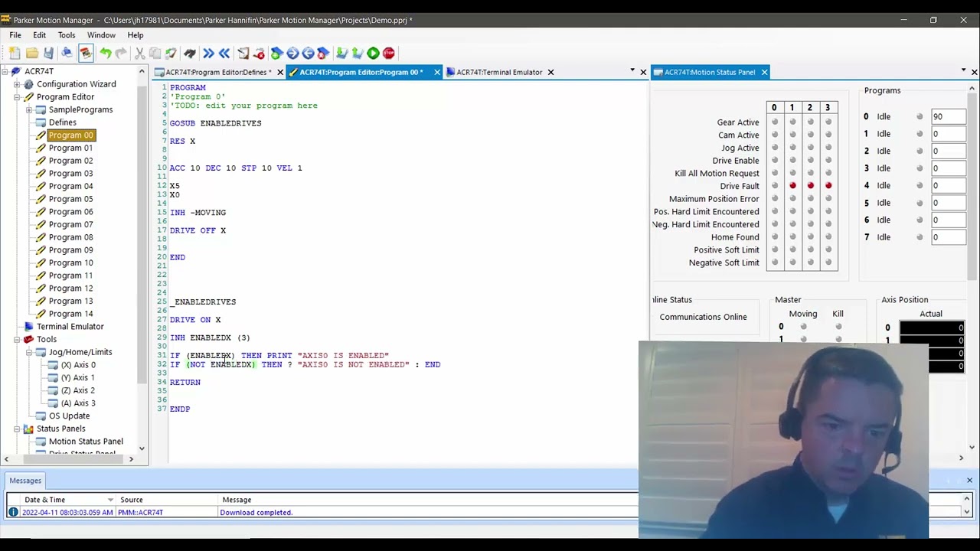Click the download-to-controller green down arrow icon

coord(341,53)
